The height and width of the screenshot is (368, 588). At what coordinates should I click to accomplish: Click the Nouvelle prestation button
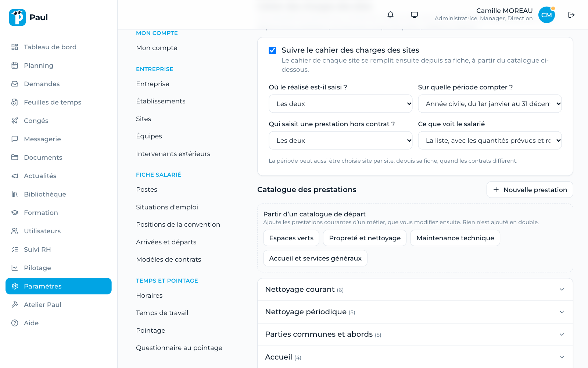(530, 190)
